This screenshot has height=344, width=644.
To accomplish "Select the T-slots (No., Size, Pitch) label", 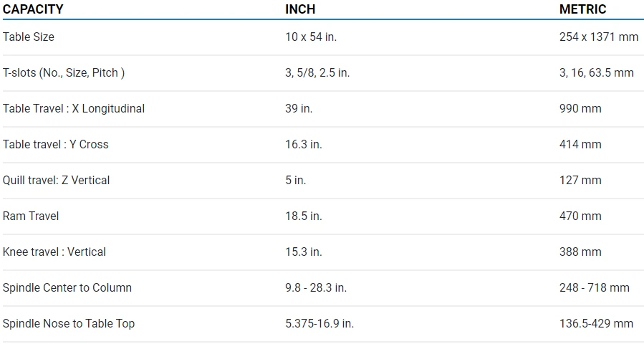I will pyautogui.click(x=64, y=72).
